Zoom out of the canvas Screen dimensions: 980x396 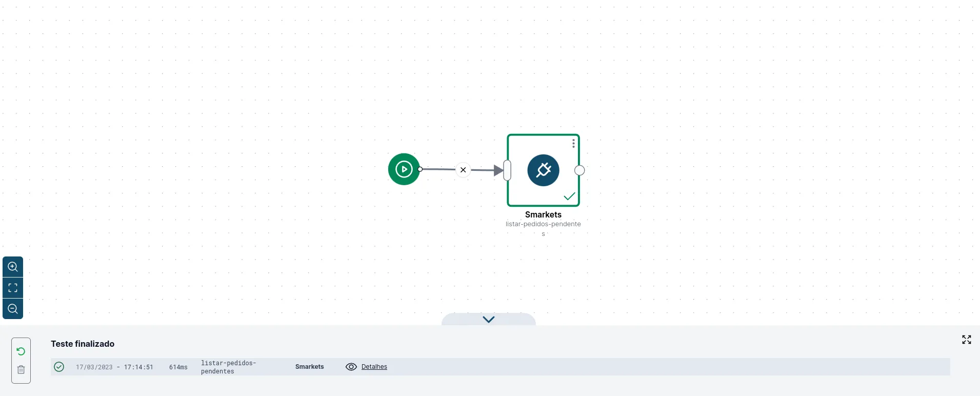13,309
